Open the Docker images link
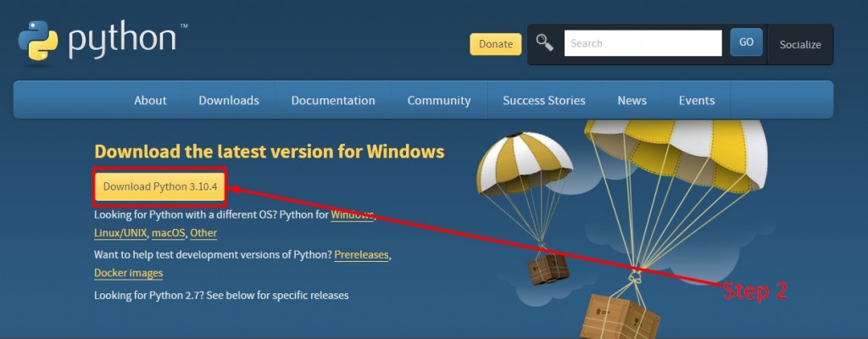 [129, 273]
